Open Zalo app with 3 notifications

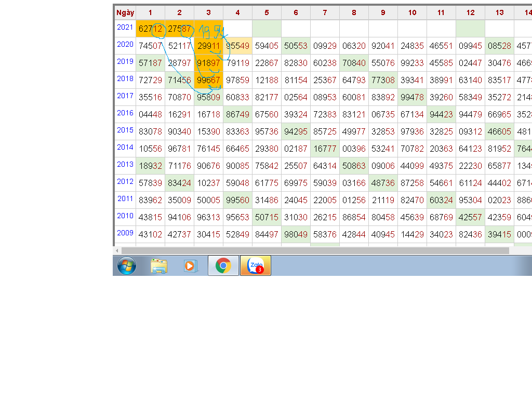click(x=256, y=266)
